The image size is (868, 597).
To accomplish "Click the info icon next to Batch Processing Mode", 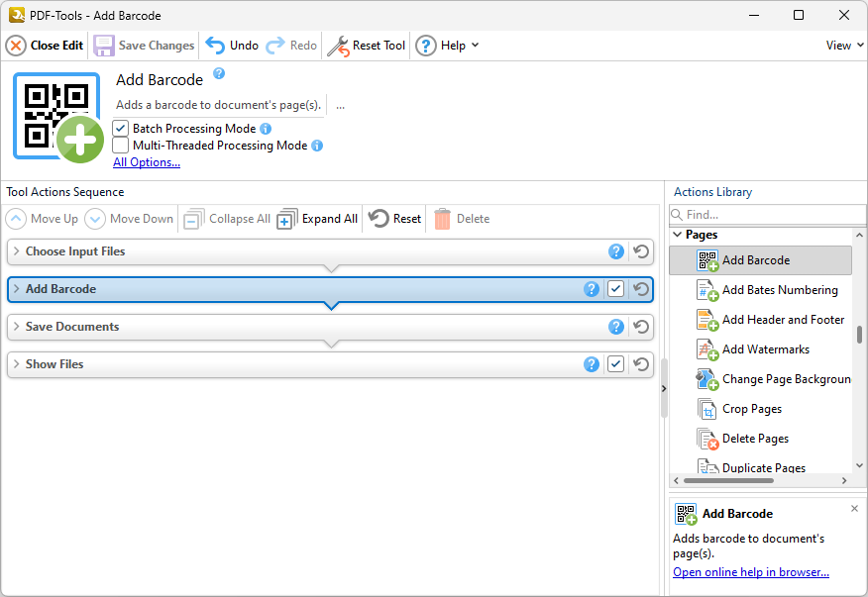I will click(x=266, y=129).
